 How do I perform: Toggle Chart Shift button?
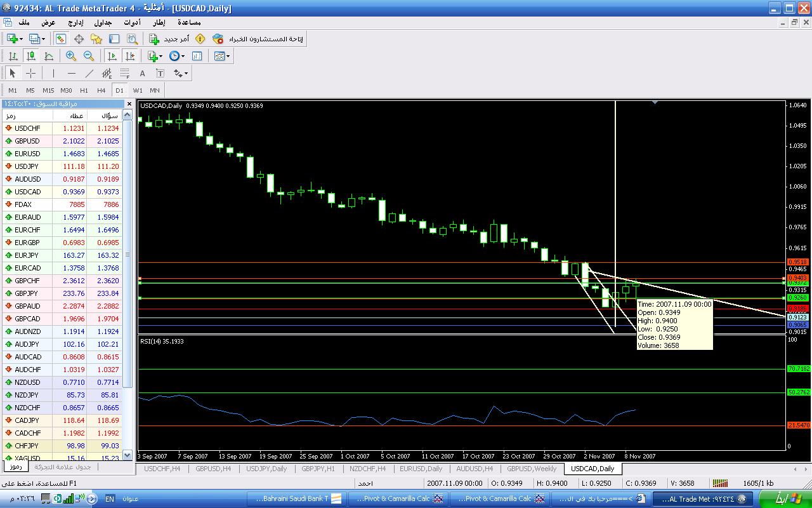pos(129,56)
